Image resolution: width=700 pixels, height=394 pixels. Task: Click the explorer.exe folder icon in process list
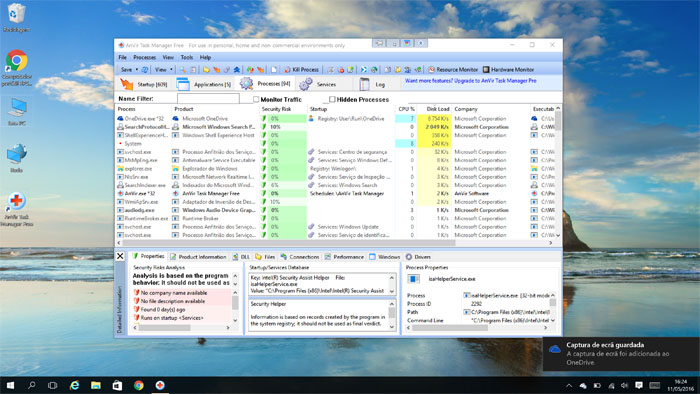pos(120,169)
